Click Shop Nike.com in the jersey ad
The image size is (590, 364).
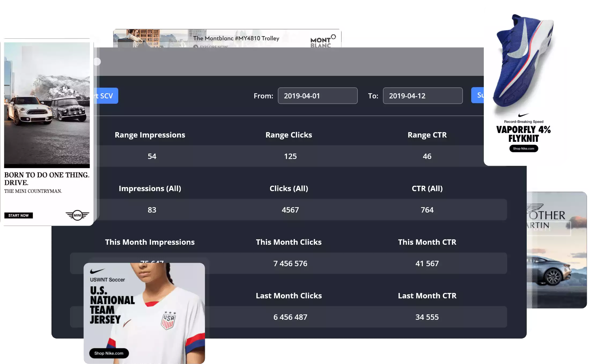pyautogui.click(x=109, y=353)
